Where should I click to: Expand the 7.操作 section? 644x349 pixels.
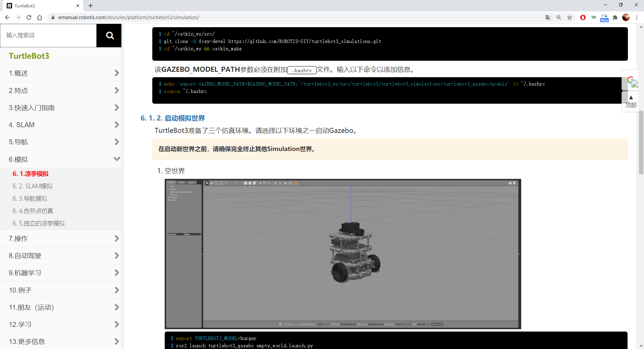point(61,239)
